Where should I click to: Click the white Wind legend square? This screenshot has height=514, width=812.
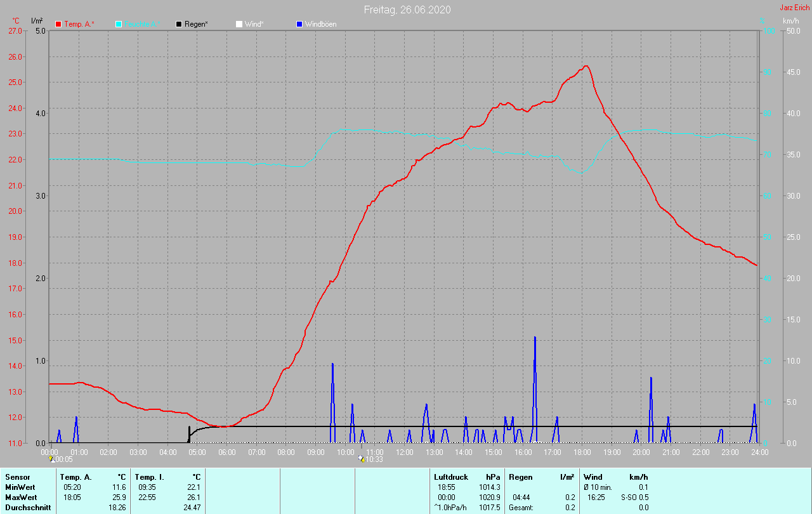239,24
